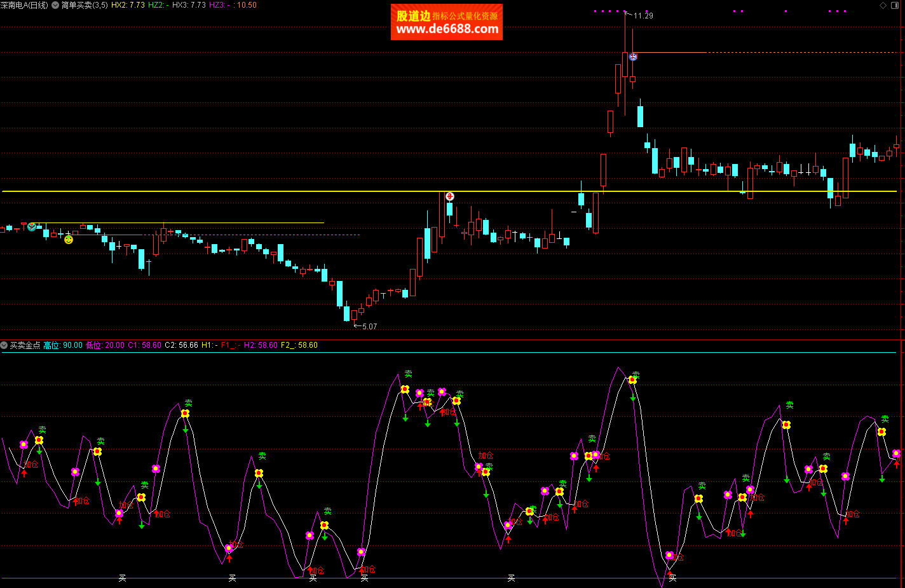
Task: Click the leftmost 买 signal at the oscillator bottom
Action: (x=122, y=578)
